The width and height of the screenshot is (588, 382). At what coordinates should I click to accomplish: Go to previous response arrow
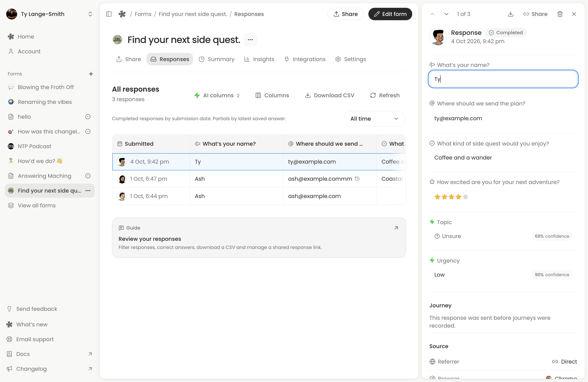tap(432, 14)
